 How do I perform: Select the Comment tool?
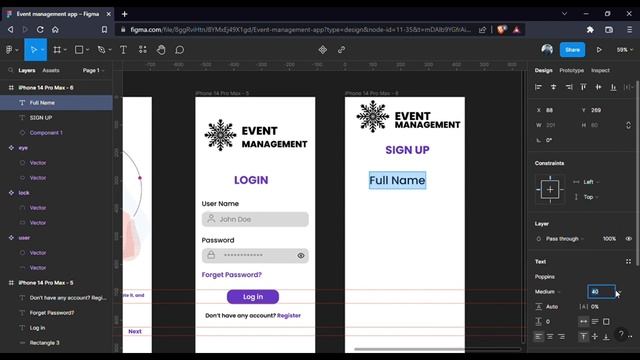[x=180, y=50]
